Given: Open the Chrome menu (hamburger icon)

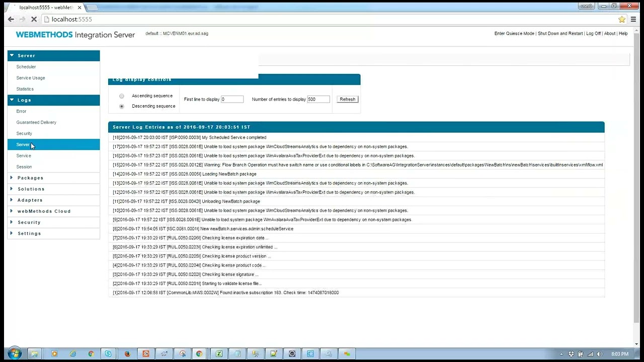Looking at the screenshot, I should [x=634, y=19].
